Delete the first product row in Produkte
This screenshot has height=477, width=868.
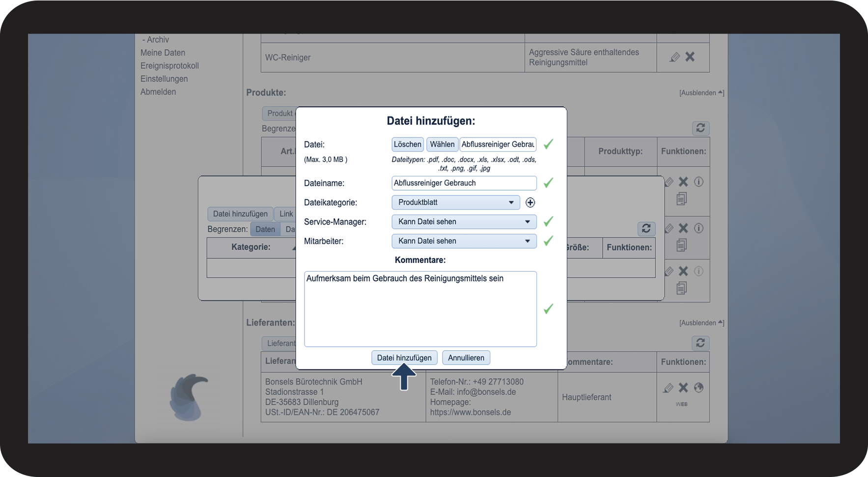[683, 182]
